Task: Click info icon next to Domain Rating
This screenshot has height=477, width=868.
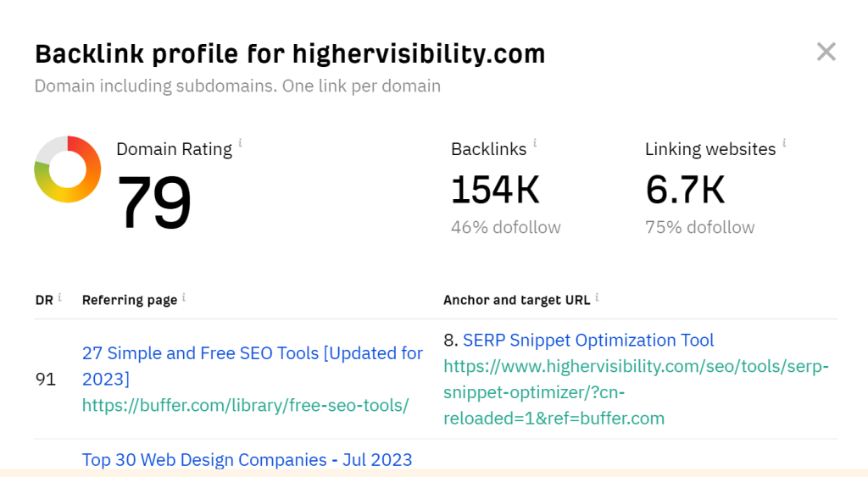Action: tap(240, 143)
